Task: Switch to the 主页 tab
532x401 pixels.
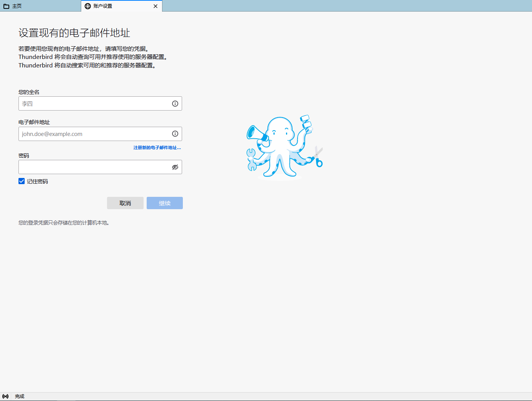Action: pyautogui.click(x=17, y=6)
